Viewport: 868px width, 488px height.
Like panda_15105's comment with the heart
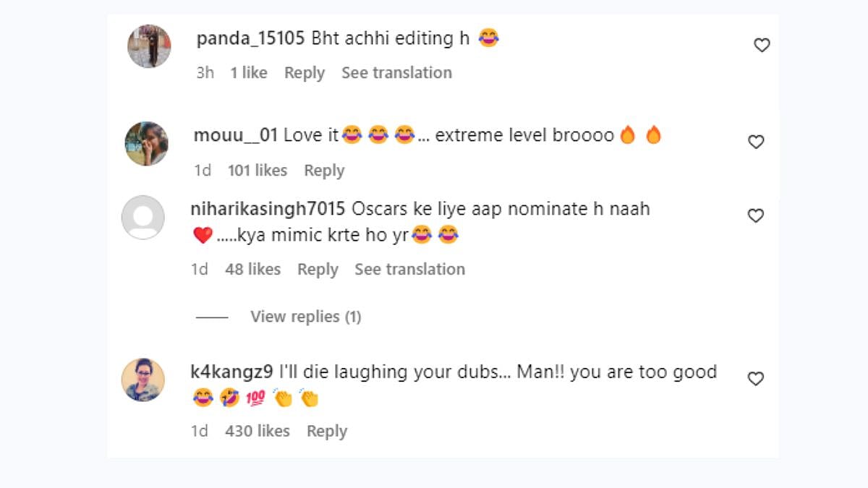tap(762, 46)
